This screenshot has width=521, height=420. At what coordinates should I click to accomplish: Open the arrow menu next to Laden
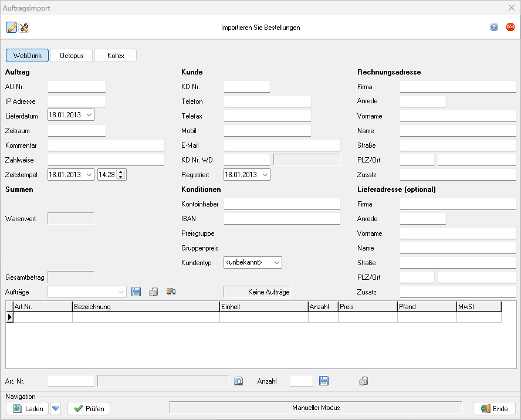[56, 408]
